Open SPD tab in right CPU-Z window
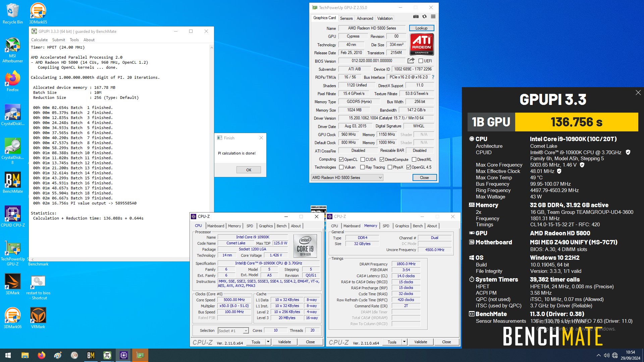Image resolution: width=644 pixels, height=362 pixels. coord(386,226)
